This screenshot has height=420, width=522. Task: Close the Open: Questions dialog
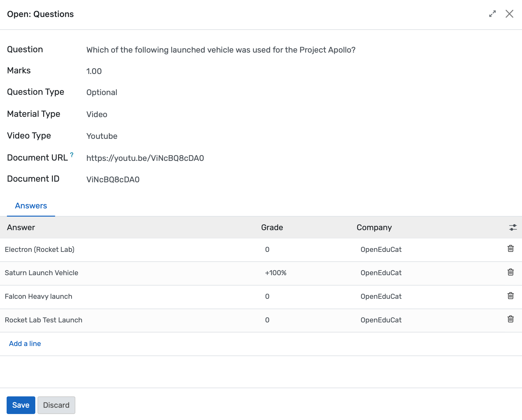(x=510, y=14)
